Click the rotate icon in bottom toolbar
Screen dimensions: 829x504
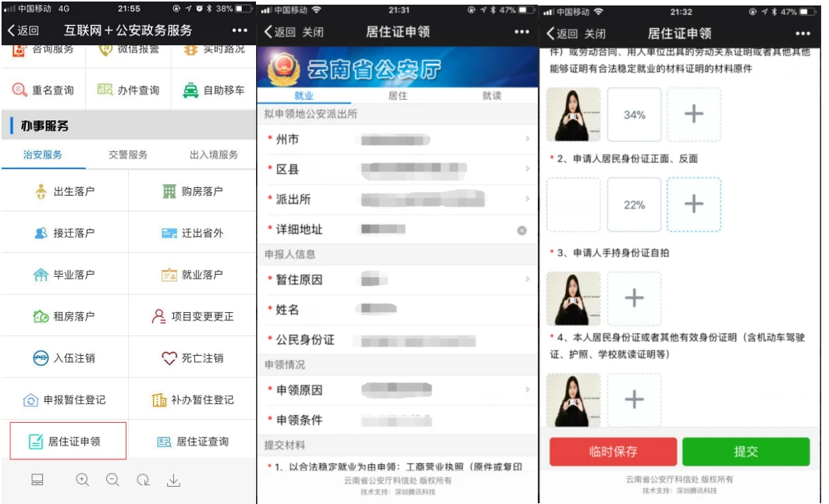[143, 480]
